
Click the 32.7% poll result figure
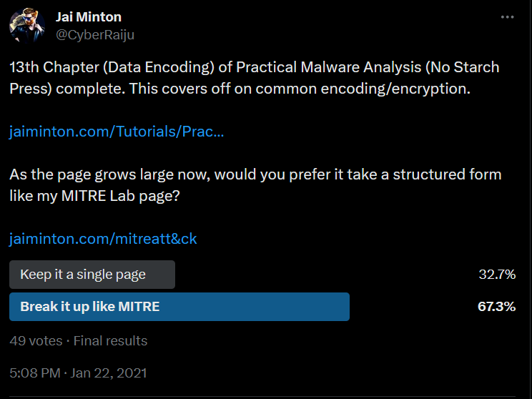point(497,275)
